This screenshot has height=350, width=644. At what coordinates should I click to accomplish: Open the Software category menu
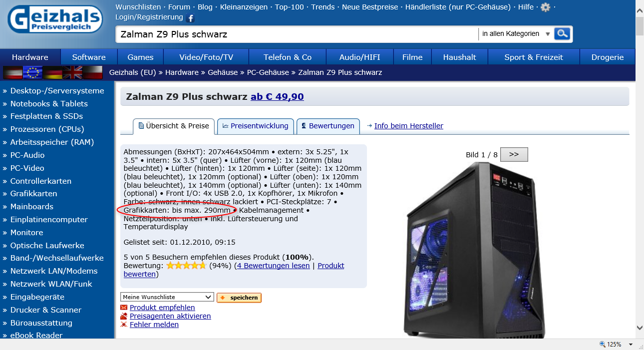(89, 57)
